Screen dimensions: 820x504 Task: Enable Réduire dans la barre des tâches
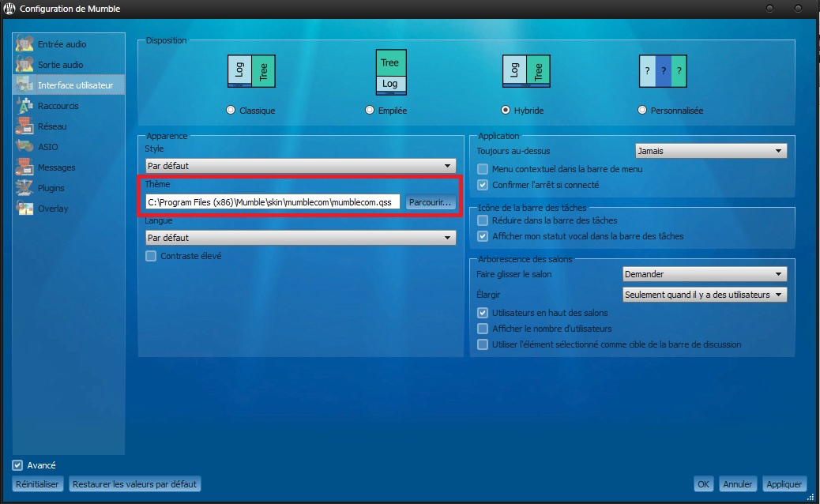tap(483, 220)
